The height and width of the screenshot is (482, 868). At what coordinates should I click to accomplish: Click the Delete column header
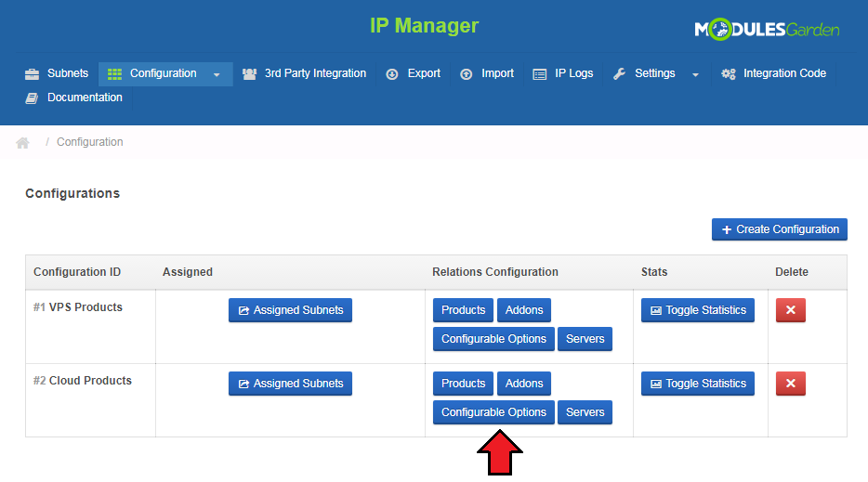pos(792,272)
